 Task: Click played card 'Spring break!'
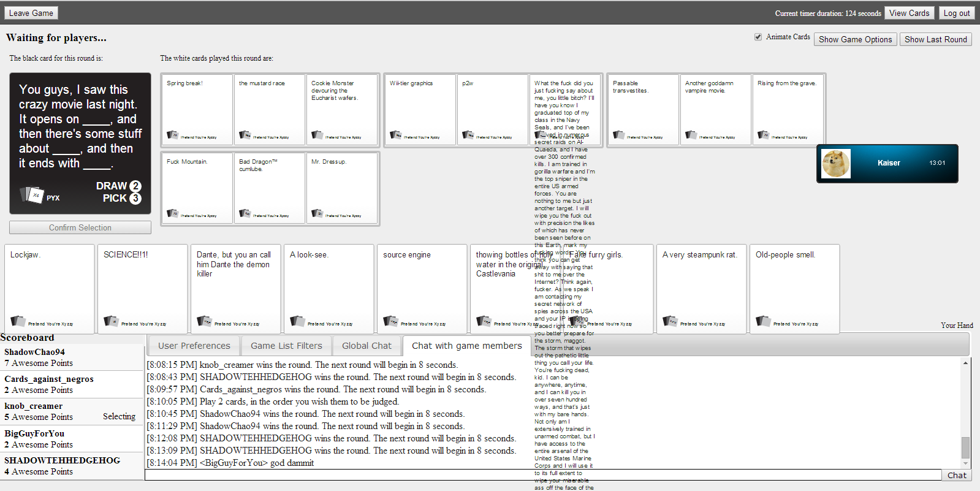(x=197, y=110)
